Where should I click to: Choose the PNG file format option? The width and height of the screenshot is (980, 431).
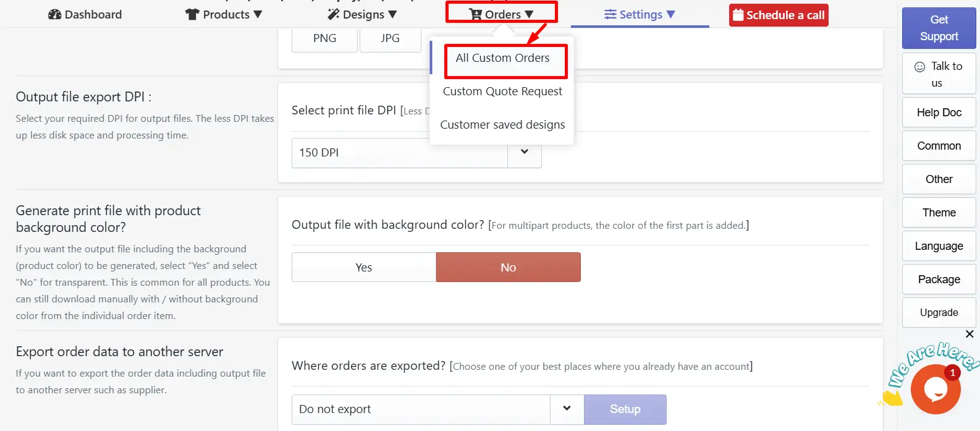pyautogui.click(x=324, y=38)
